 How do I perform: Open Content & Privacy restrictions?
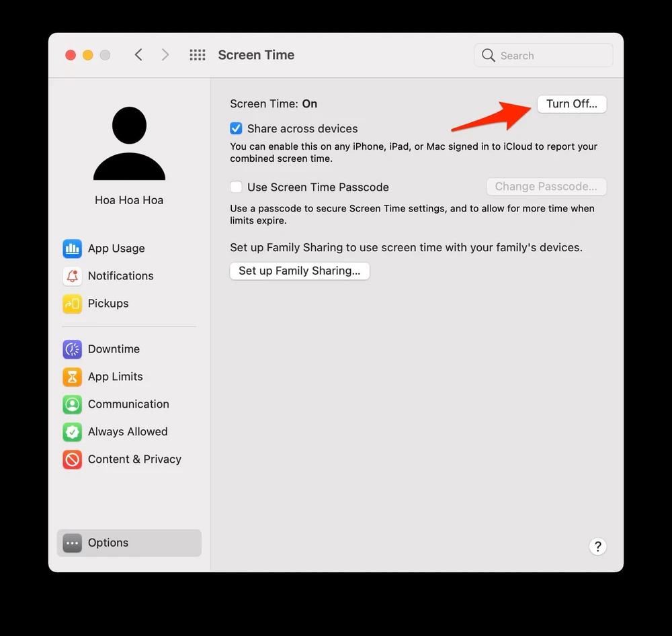134,459
